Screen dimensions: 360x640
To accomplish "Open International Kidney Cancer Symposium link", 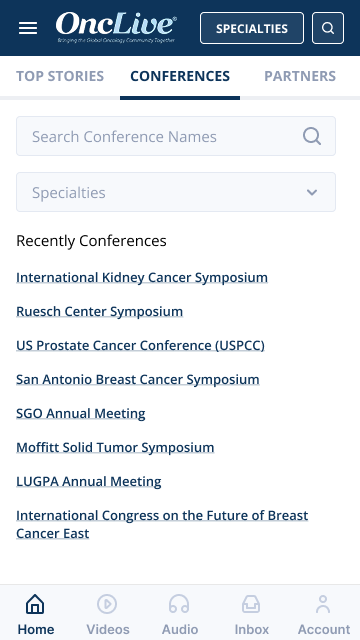I will [142, 278].
